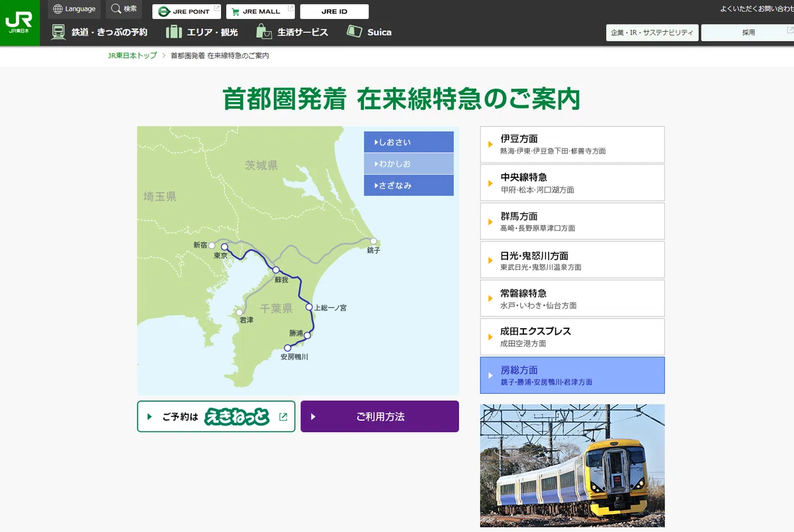Click the 勝浦 station marker
The image size is (794, 532).
[307, 335]
